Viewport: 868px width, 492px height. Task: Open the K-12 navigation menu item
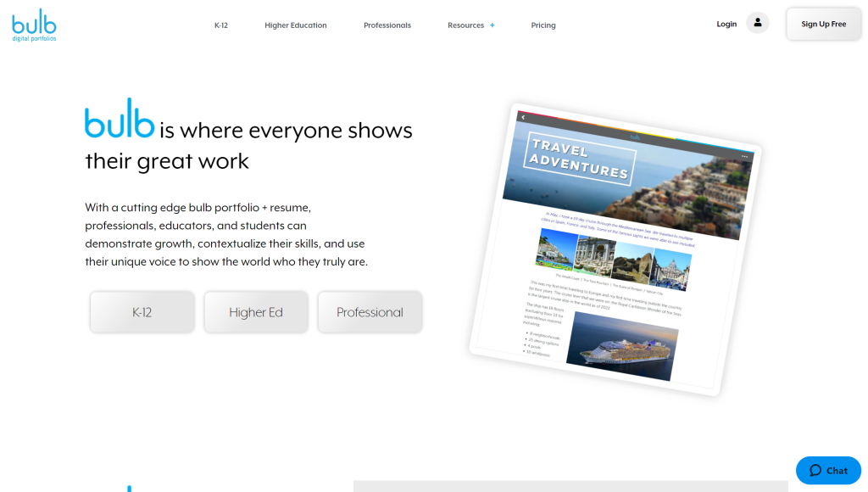pyautogui.click(x=221, y=25)
